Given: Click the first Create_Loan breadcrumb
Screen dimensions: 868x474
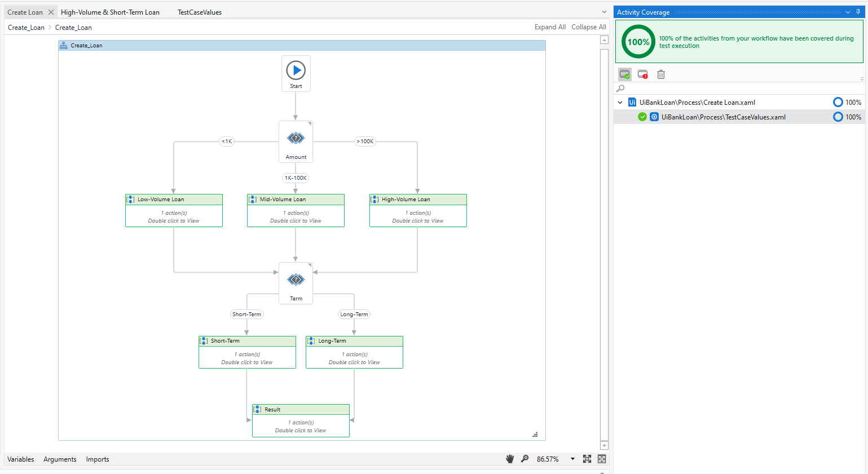Looking at the screenshot, I should click(x=26, y=28).
